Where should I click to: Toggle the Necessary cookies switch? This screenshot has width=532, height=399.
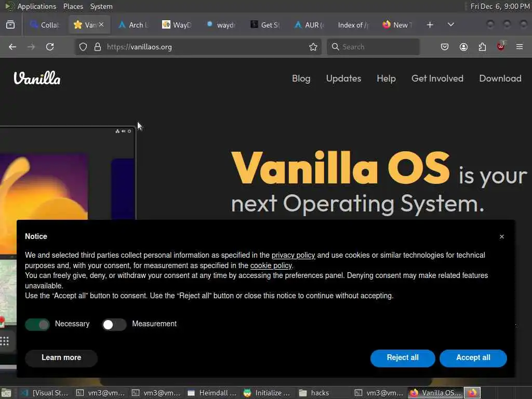point(37,325)
